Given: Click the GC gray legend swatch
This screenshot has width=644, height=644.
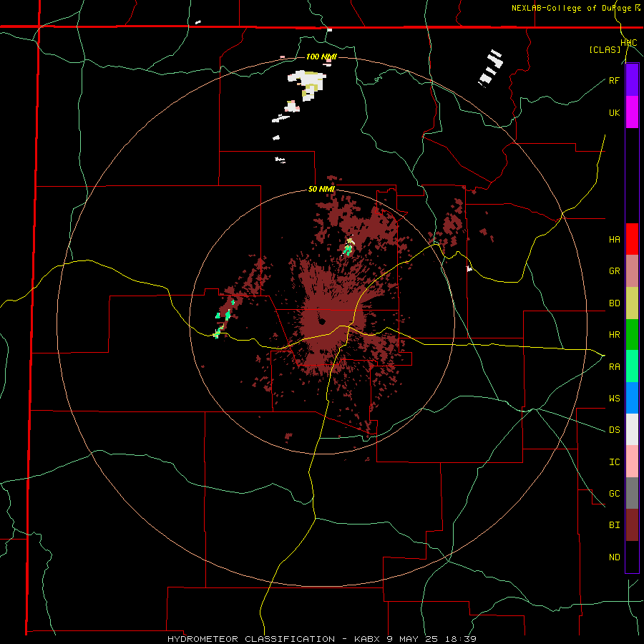Looking at the screenshot, I should 632,493.
